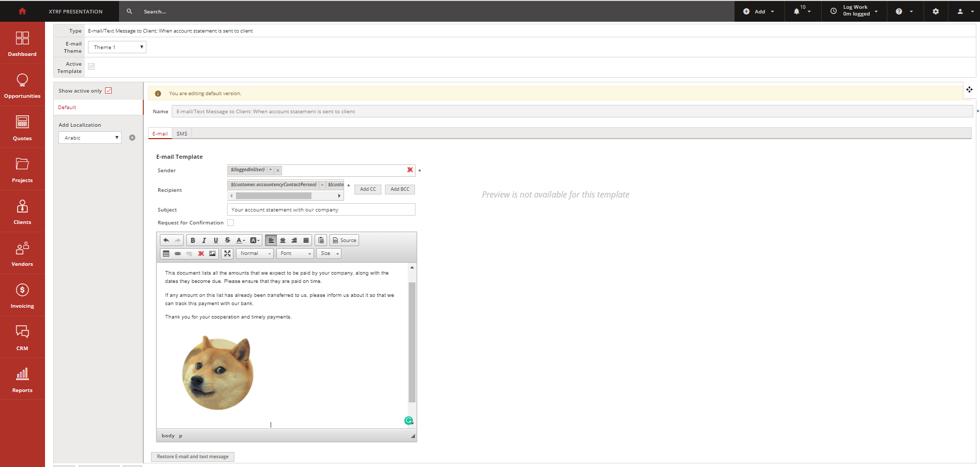The image size is (980, 467).
Task: Open Invoicing in the sidebar
Action: 22,295
